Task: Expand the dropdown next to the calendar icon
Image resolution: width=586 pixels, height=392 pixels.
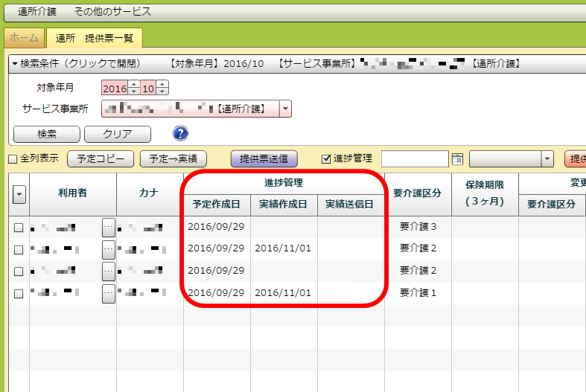Action: point(547,158)
